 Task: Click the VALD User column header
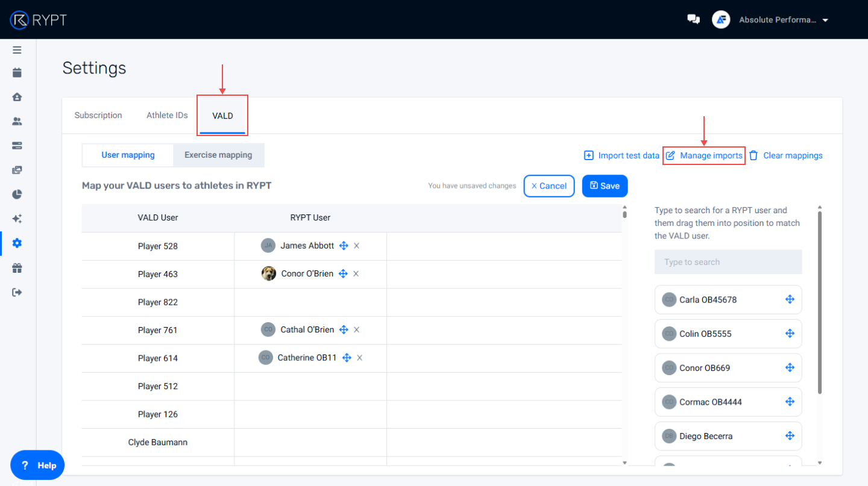158,217
